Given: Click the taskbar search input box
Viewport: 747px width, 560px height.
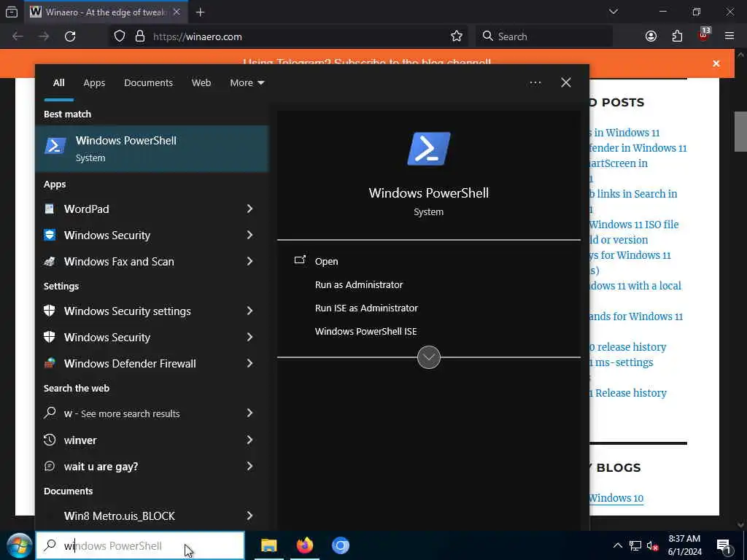Looking at the screenshot, I should 140,545.
